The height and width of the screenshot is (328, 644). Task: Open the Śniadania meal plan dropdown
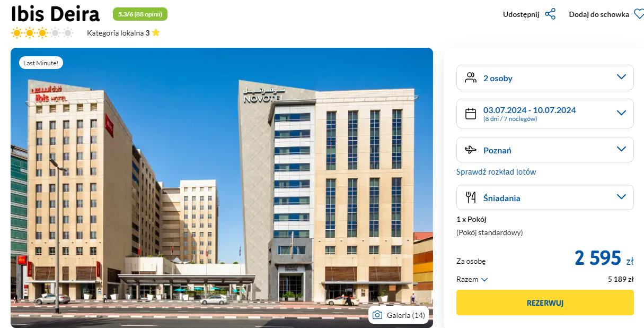click(545, 197)
